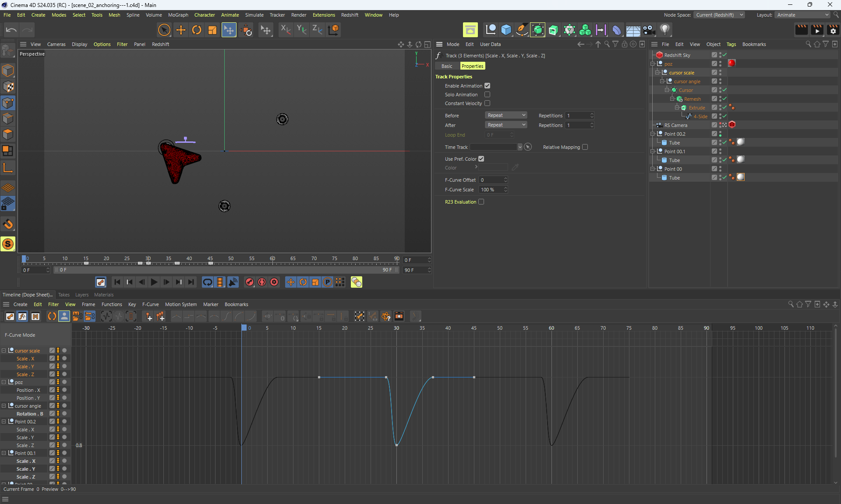Collapse the cursor scale track group

point(4,351)
